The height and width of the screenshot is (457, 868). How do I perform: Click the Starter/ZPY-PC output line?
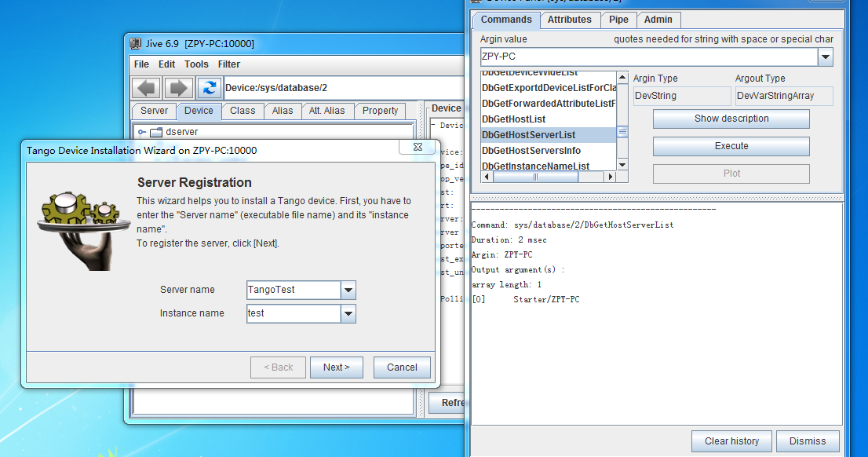(546, 300)
